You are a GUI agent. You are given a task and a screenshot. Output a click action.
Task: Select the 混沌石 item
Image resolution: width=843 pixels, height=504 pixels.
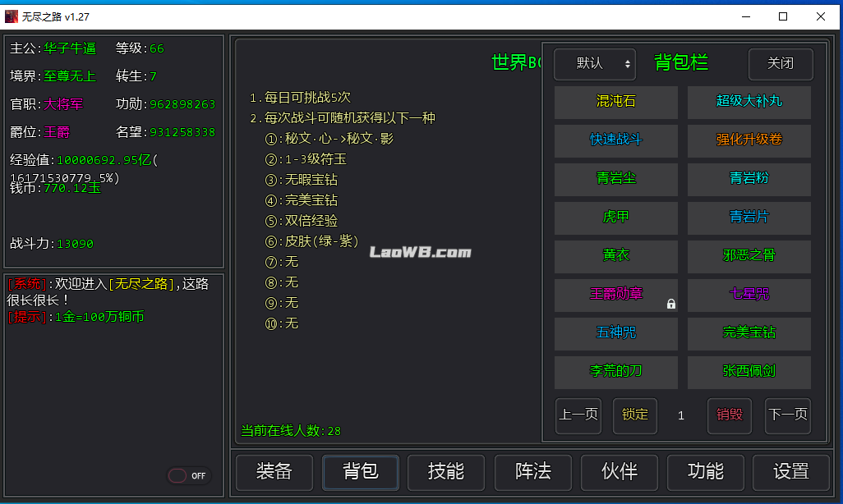(x=616, y=102)
